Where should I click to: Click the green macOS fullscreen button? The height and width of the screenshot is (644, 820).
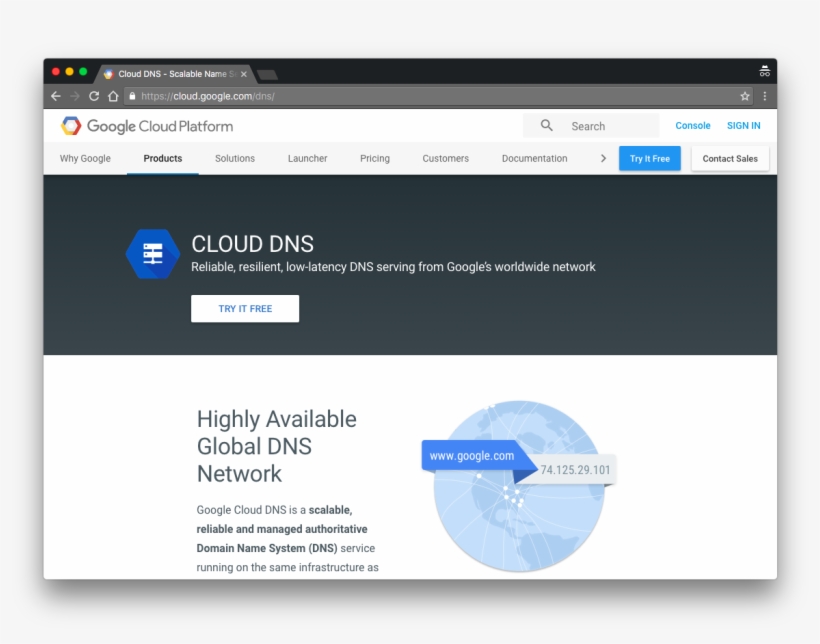pos(83,72)
